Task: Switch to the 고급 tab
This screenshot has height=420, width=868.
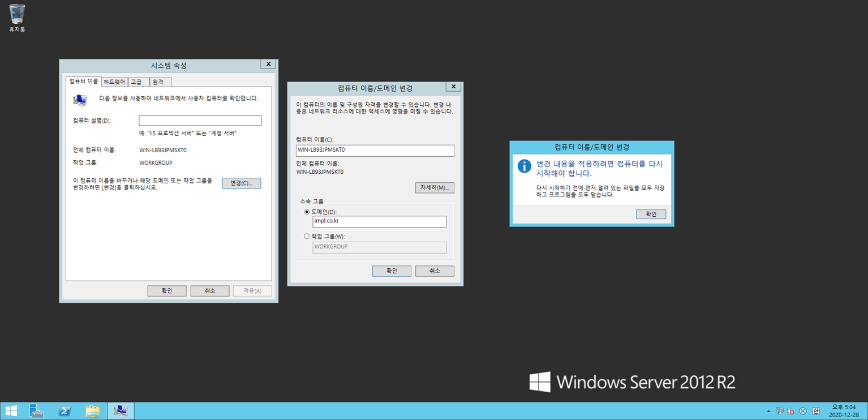Action: (x=139, y=82)
